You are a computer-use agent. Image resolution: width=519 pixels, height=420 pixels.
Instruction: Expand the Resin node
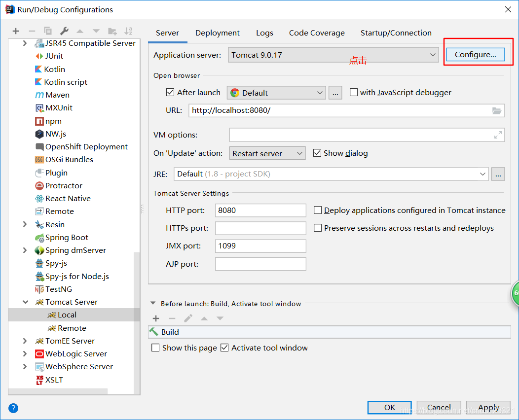(25, 224)
